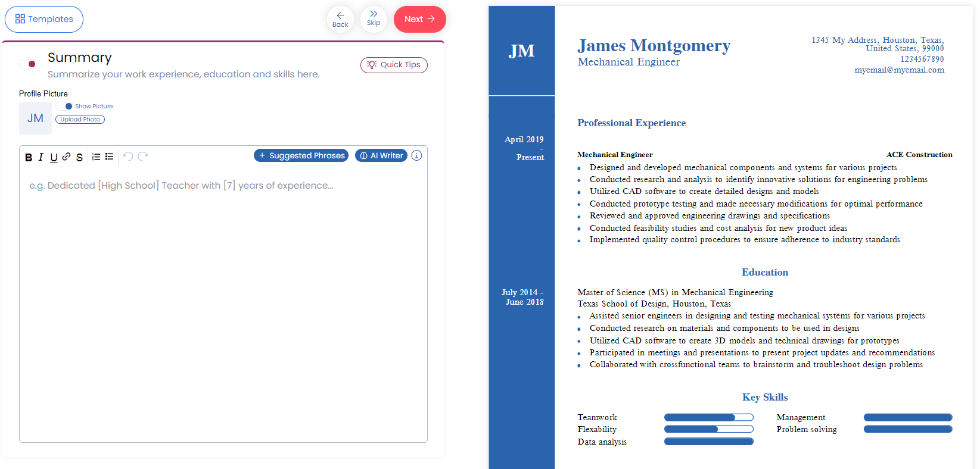The height and width of the screenshot is (469, 980).
Task: Click Upload Photo button
Action: coord(80,119)
